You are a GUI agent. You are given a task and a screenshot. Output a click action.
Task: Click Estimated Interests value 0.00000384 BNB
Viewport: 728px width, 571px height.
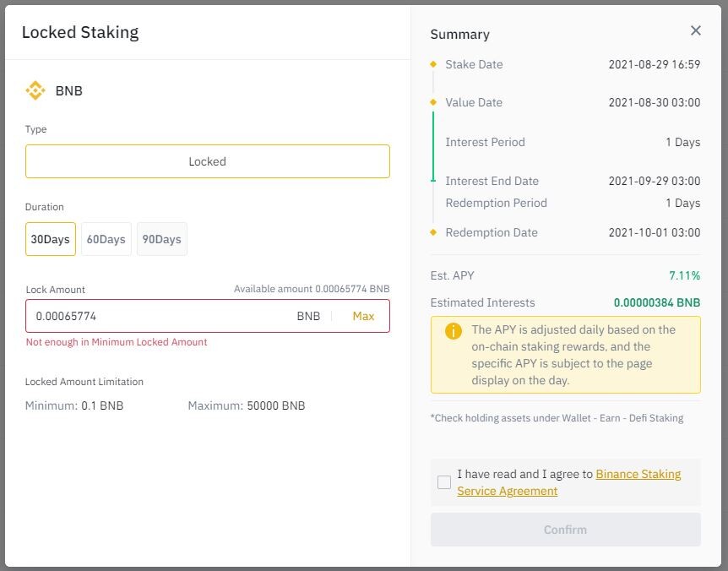657,302
